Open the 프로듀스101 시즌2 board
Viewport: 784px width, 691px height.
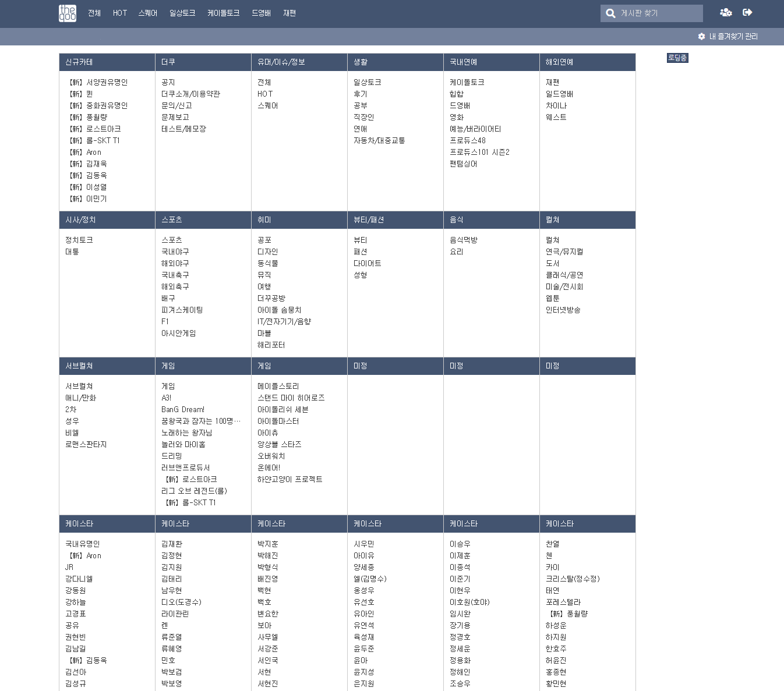(x=479, y=153)
